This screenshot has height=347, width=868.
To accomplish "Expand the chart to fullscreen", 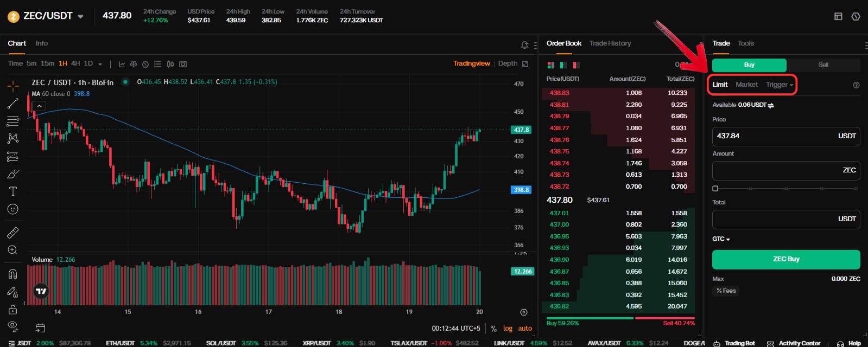I will coord(525,64).
